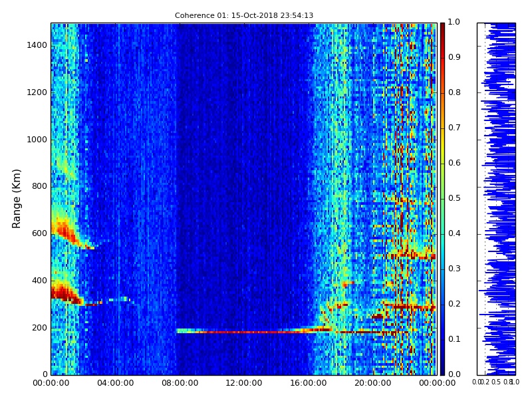Click the colorbar 0.3 label
532x399 pixels.
(454, 269)
